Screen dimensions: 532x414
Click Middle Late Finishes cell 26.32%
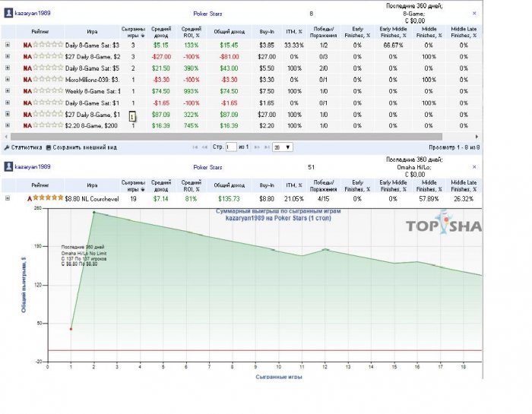click(x=464, y=199)
